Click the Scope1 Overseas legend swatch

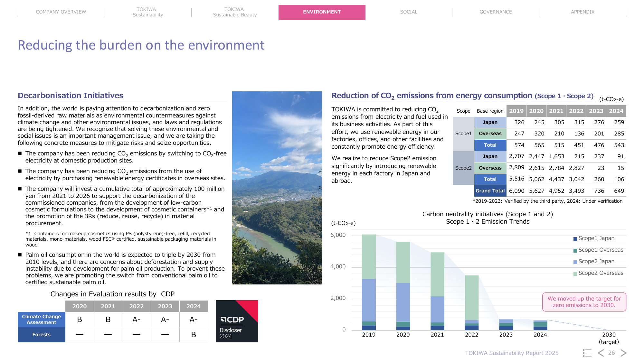(x=575, y=250)
